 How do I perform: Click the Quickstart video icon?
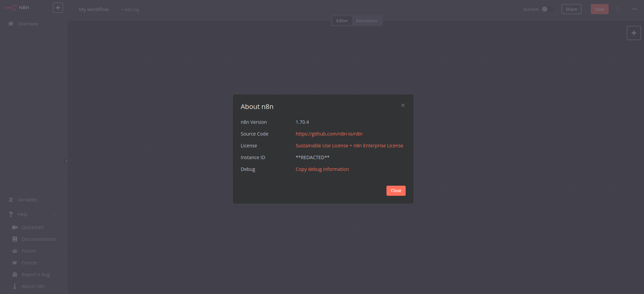click(x=15, y=227)
